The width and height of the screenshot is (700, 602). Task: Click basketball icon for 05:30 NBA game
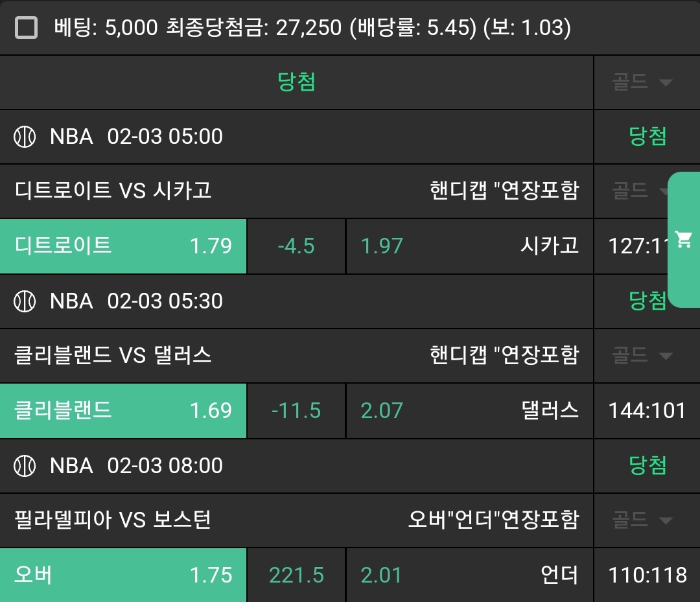(x=25, y=301)
